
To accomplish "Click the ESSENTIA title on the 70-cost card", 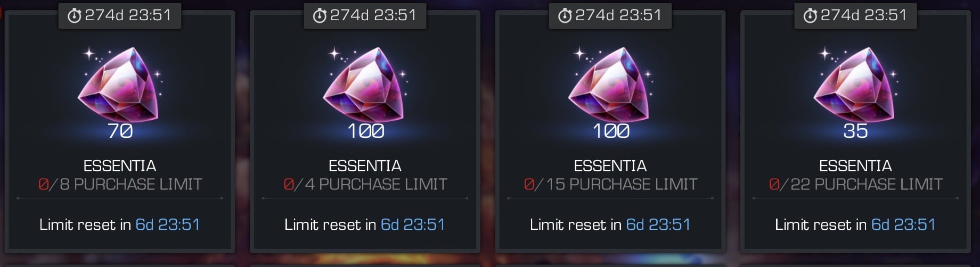I will [x=120, y=166].
